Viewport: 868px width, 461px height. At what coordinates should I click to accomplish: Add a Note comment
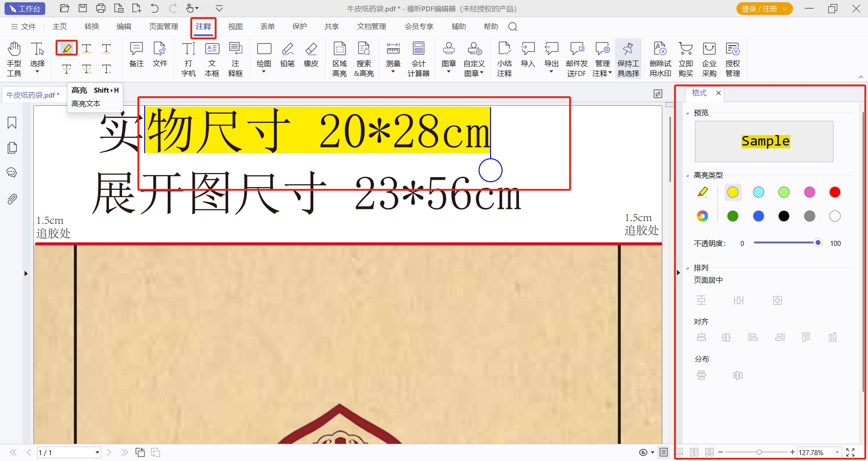tap(136, 55)
